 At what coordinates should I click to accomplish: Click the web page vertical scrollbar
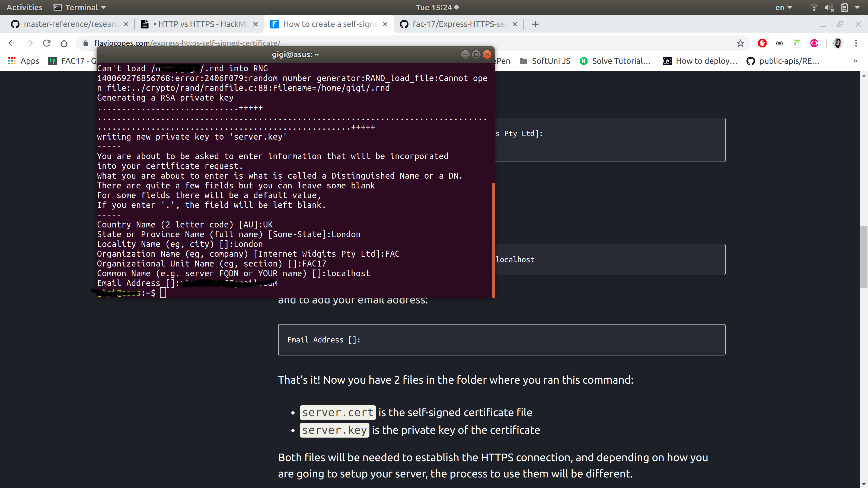864,257
